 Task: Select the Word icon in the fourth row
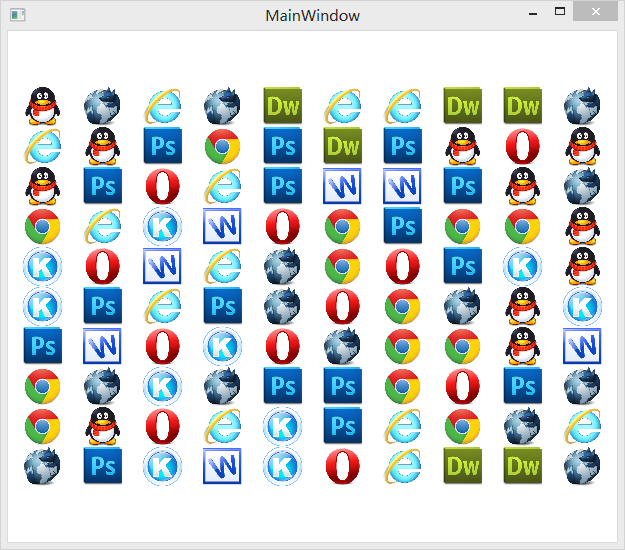click(222, 226)
